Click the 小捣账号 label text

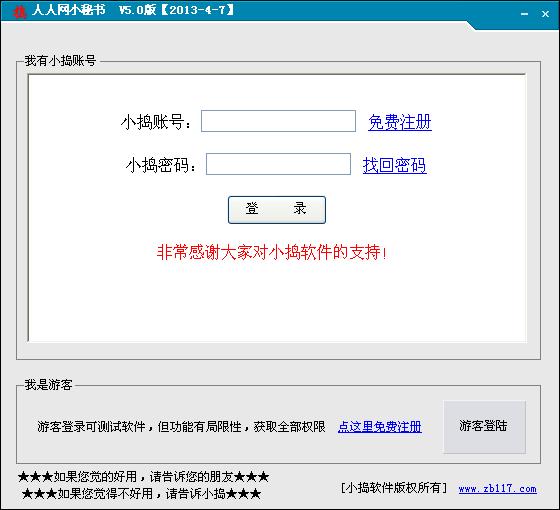156,122
